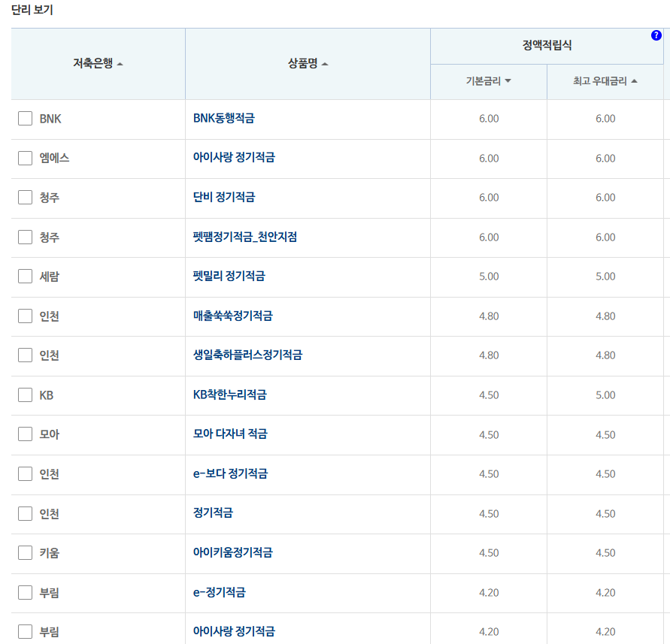Click bank name 엠에스

(54, 158)
